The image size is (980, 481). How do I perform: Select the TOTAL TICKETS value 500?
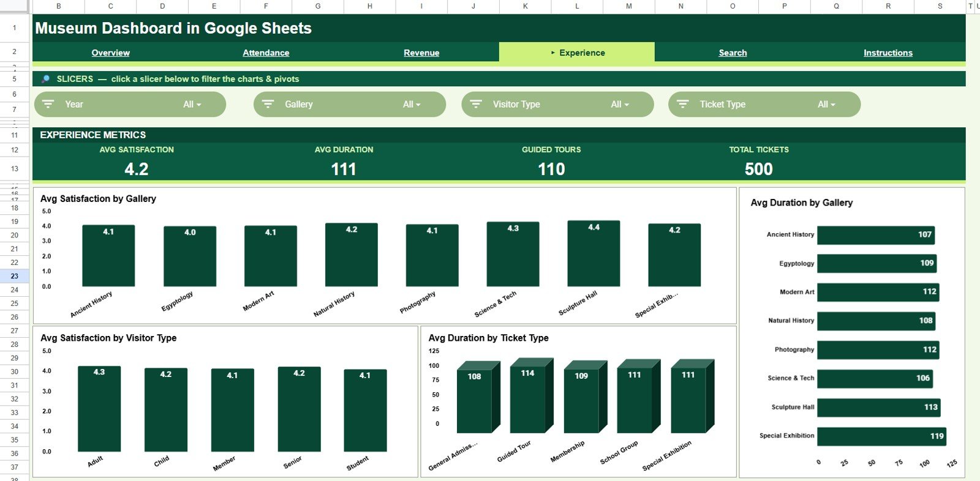[x=759, y=169]
